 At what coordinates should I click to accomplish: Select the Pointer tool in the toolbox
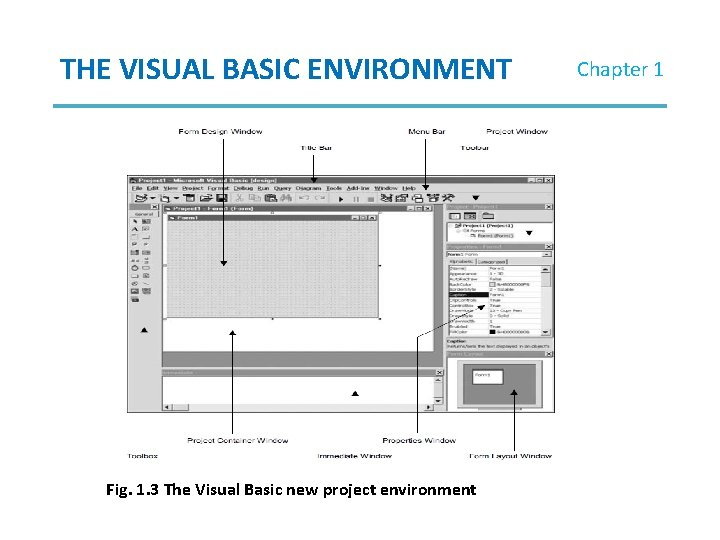click(135, 221)
